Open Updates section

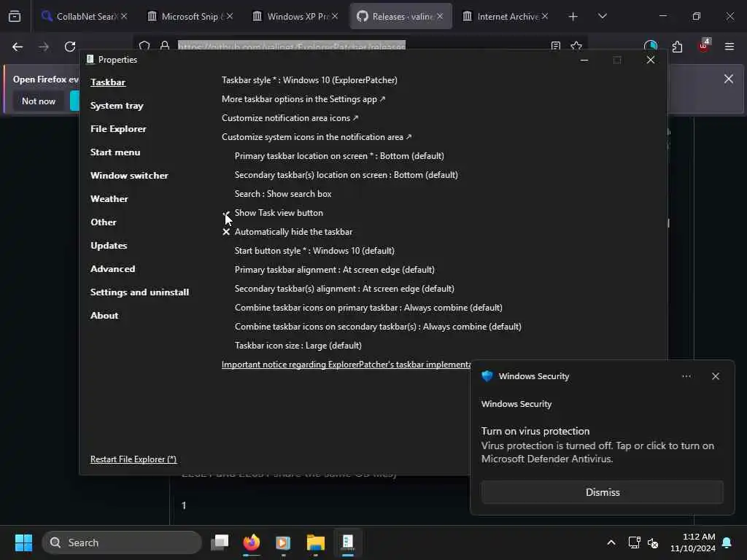tap(109, 246)
